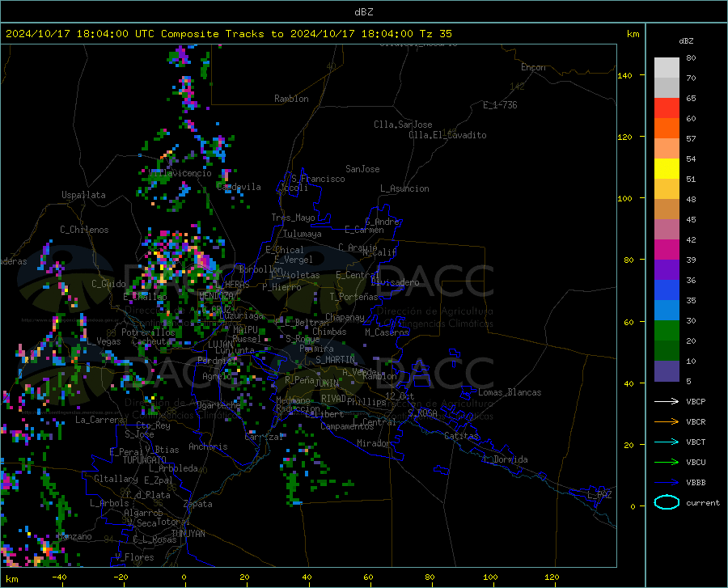The width and height of the screenshot is (728, 588).
Task: Click the L_Asuncion place label
Action: click(404, 188)
